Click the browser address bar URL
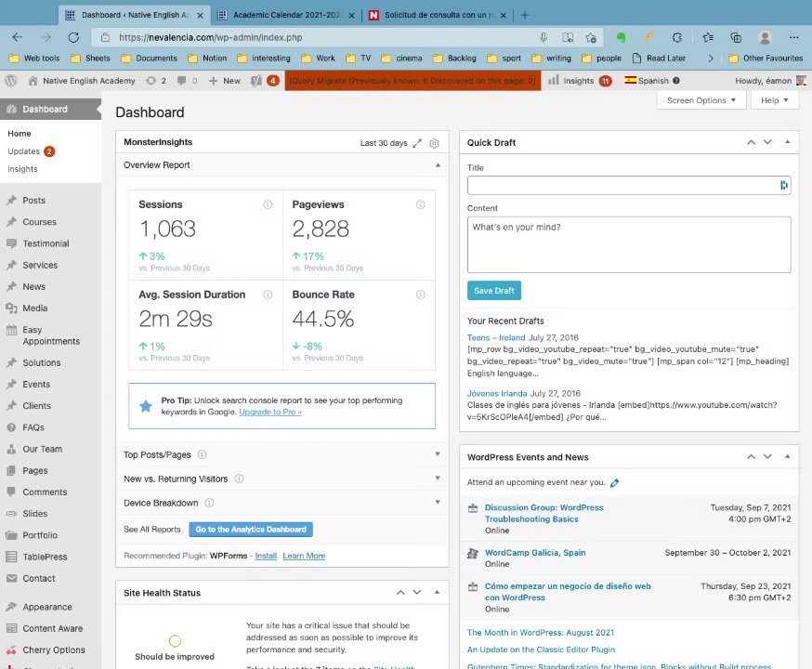Image resolution: width=812 pixels, height=669 pixels. coord(211,37)
